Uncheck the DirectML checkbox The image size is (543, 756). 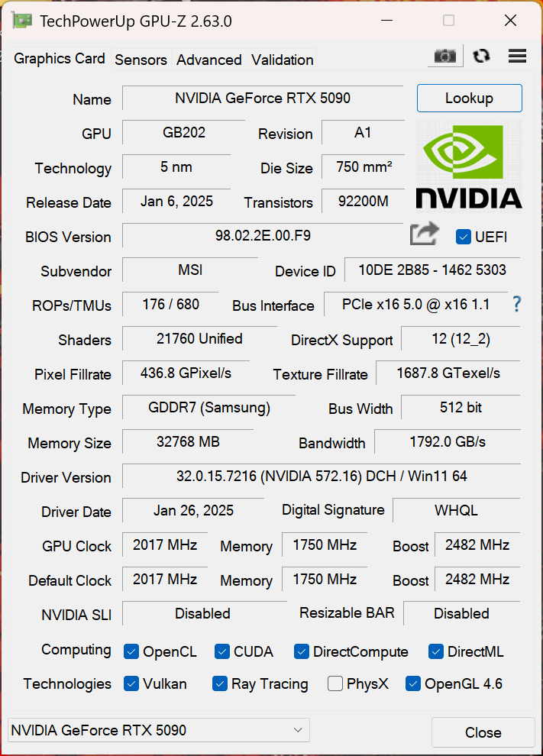(435, 651)
